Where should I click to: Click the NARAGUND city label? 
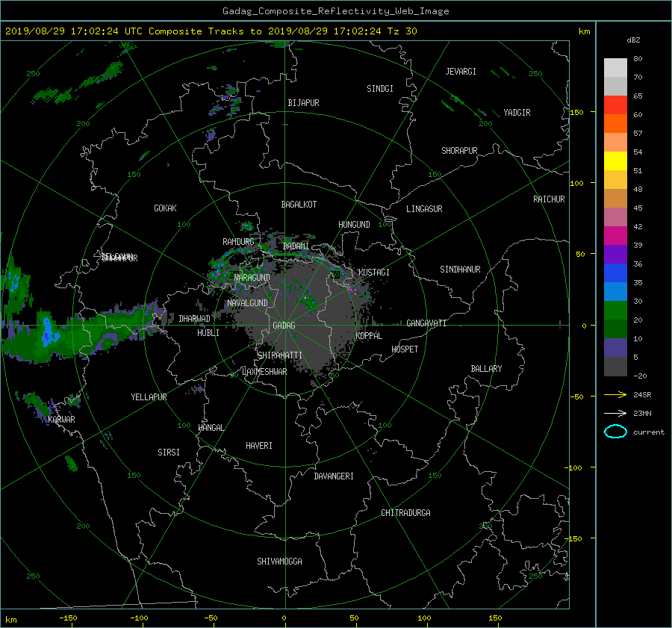252,277
